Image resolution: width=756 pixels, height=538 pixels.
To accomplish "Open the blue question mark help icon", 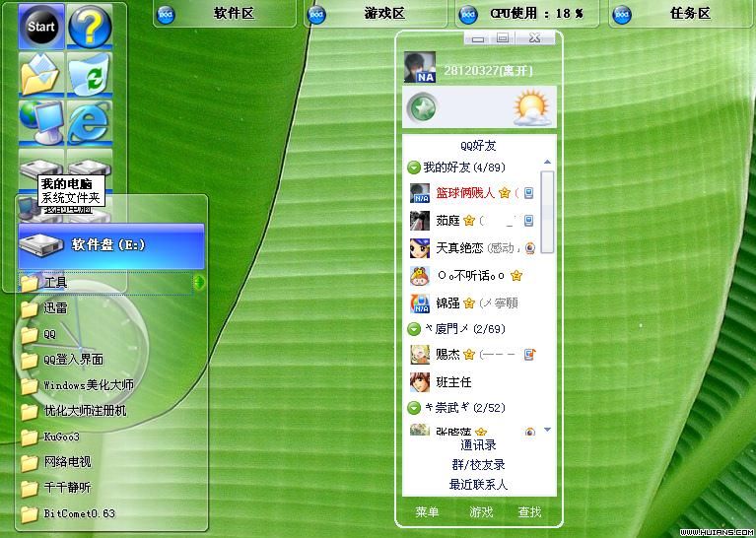I will [x=90, y=26].
